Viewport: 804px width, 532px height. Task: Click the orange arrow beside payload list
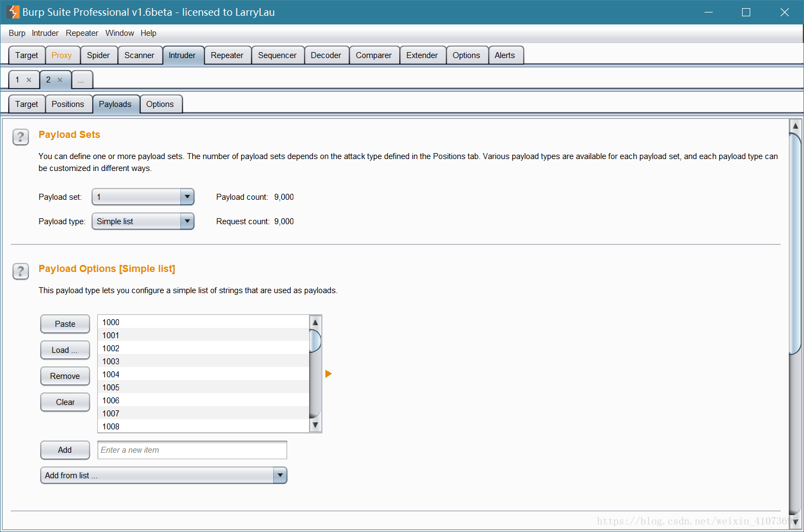[328, 373]
